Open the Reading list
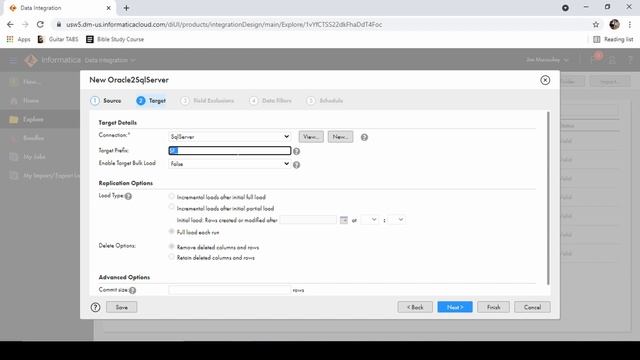The width and height of the screenshot is (640, 360). pyautogui.click(x=613, y=39)
